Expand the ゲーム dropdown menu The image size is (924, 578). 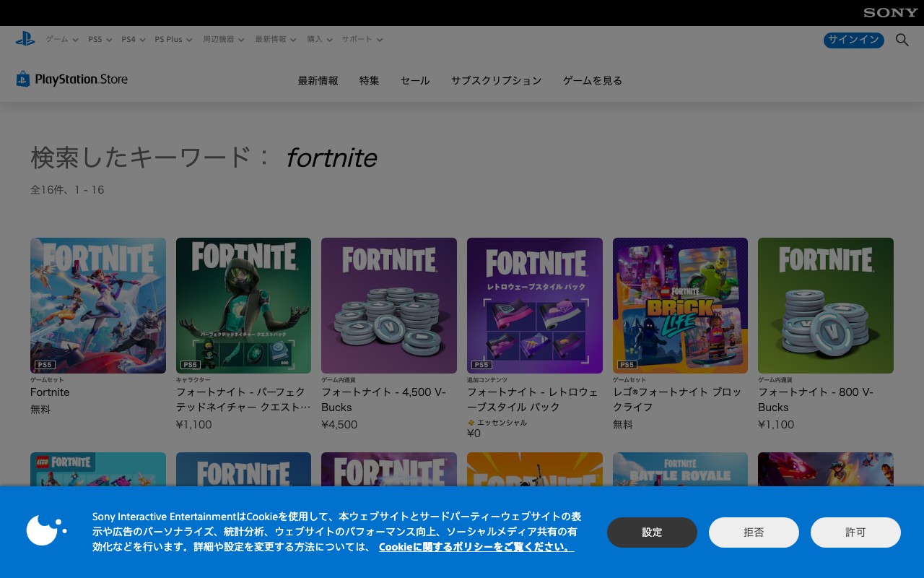(x=62, y=40)
